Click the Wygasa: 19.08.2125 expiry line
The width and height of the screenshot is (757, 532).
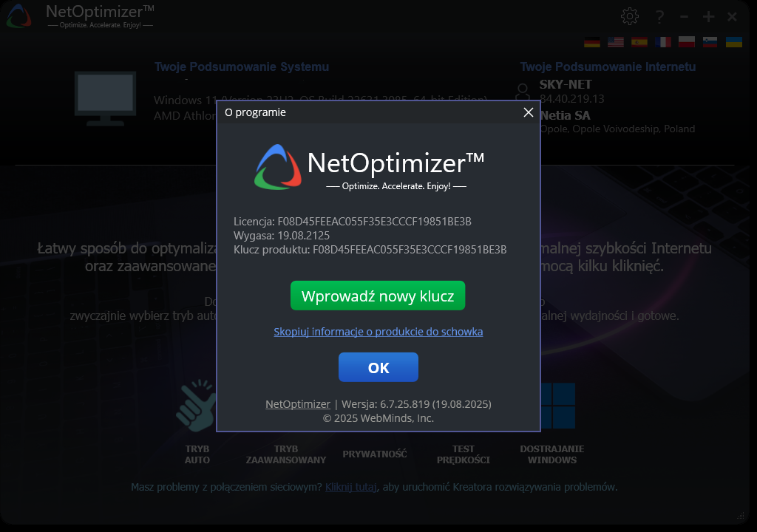point(282,236)
